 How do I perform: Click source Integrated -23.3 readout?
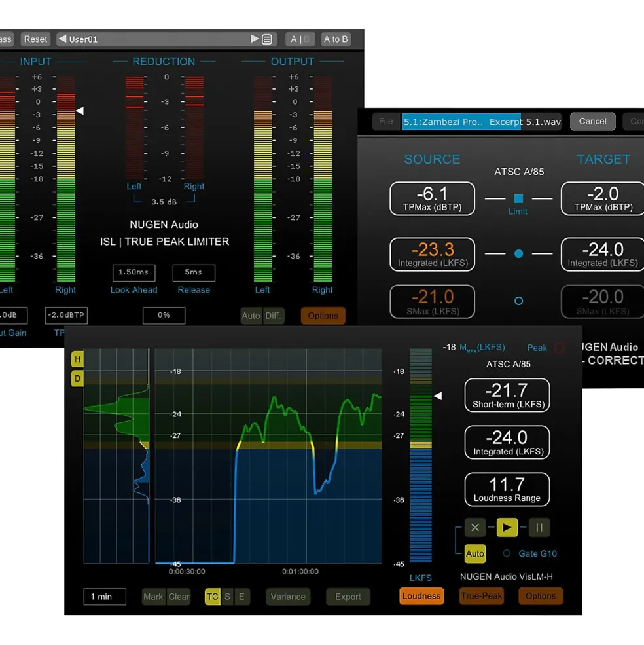click(432, 254)
